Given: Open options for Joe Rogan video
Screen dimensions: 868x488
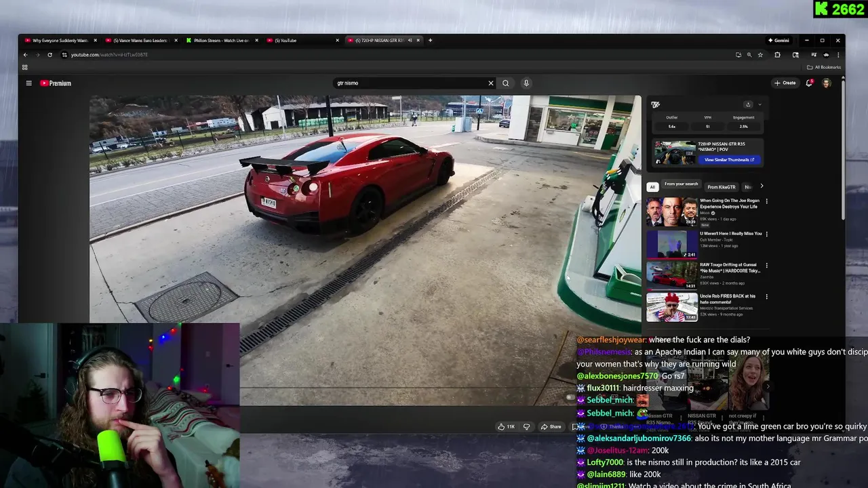Looking at the screenshot, I should (767, 201).
